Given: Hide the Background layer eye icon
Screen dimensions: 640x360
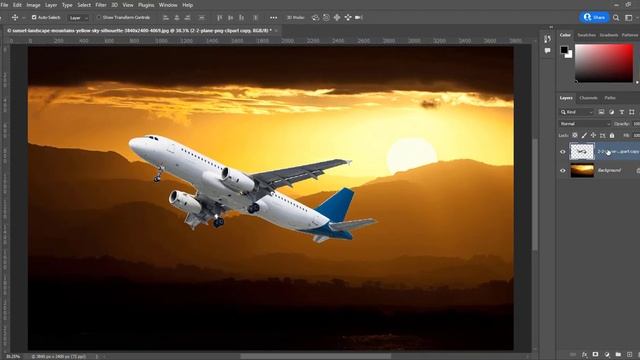Looking at the screenshot, I should pyautogui.click(x=563, y=171).
